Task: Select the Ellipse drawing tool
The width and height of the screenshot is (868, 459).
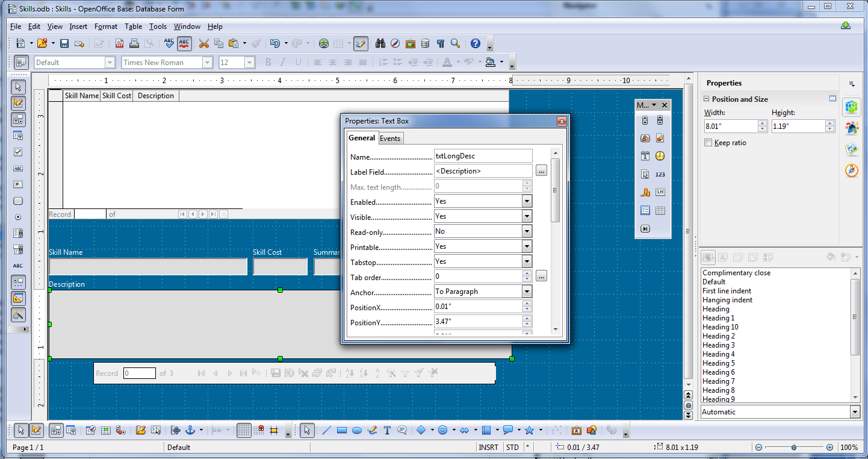Action: [357, 430]
